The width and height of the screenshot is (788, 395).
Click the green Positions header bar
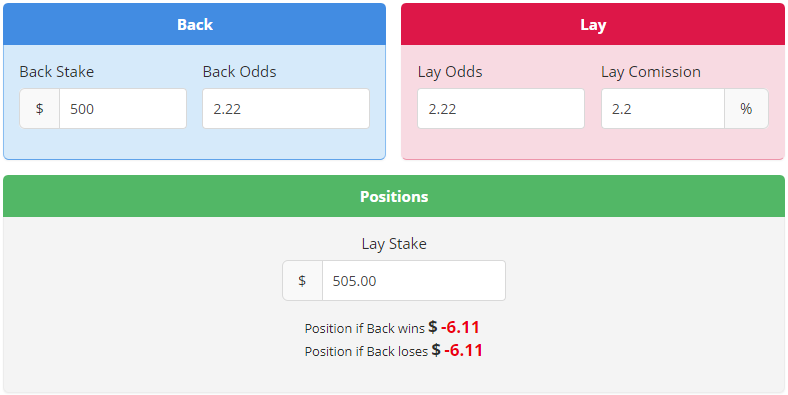[394, 196]
